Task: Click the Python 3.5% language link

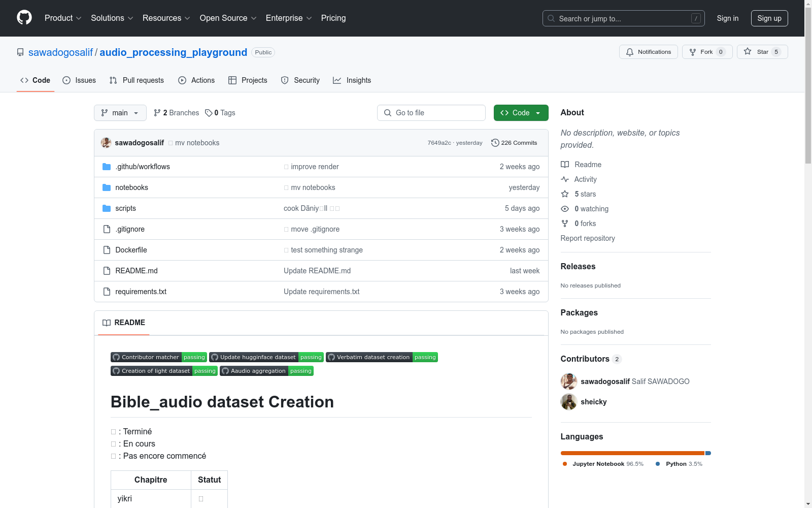Action: click(x=679, y=464)
